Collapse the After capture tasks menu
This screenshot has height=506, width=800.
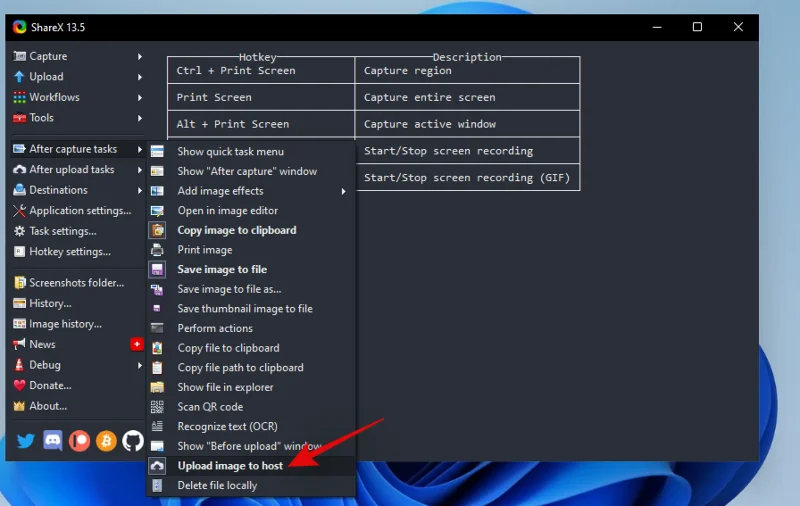coord(78,149)
